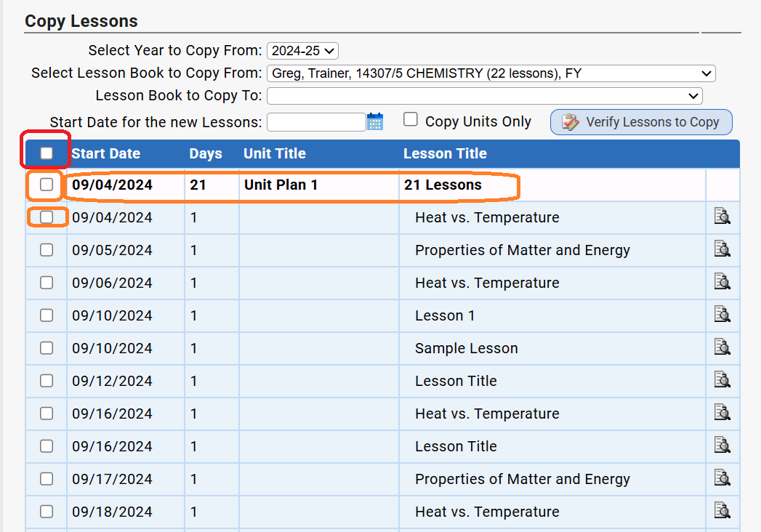Preview the 09/06/2024 Heat vs. Temperature lesson
The width and height of the screenshot is (761, 532).
(x=722, y=281)
